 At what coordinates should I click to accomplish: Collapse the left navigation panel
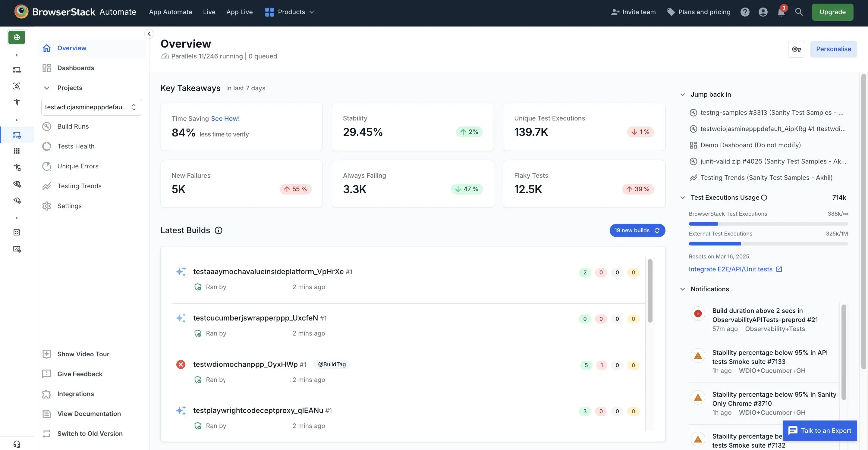pos(149,33)
